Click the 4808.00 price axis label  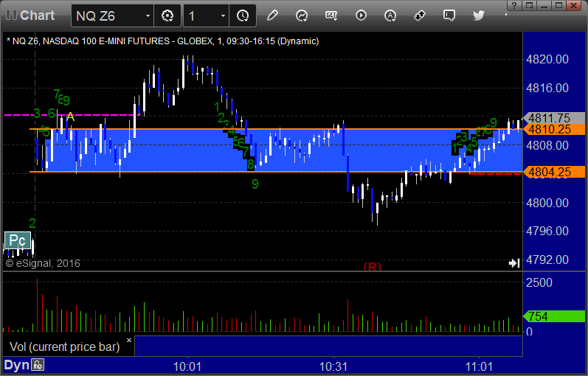tap(547, 145)
